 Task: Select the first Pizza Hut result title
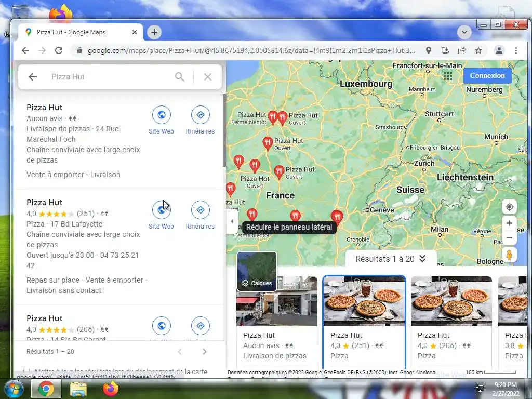tap(45, 108)
